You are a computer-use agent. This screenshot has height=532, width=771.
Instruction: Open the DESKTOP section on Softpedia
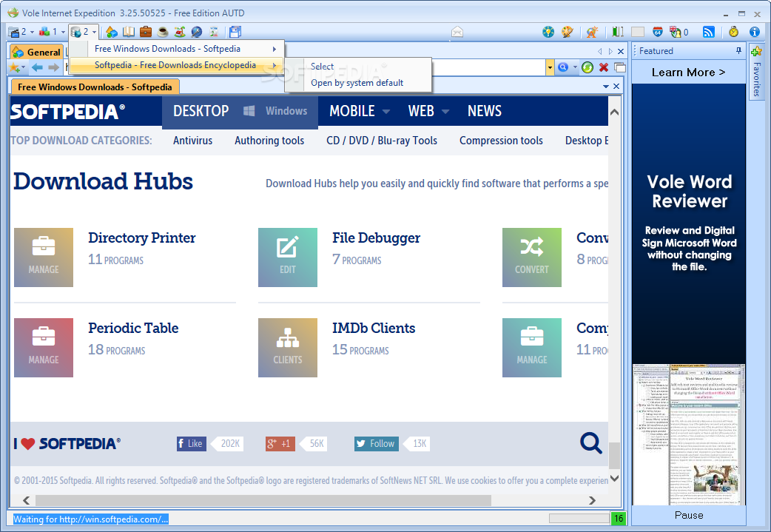[201, 111]
